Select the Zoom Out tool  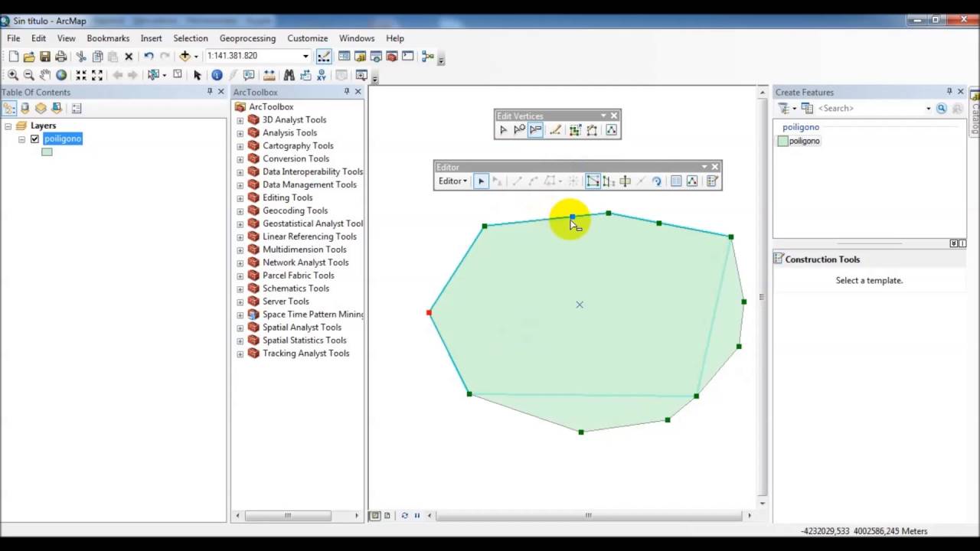click(x=29, y=75)
